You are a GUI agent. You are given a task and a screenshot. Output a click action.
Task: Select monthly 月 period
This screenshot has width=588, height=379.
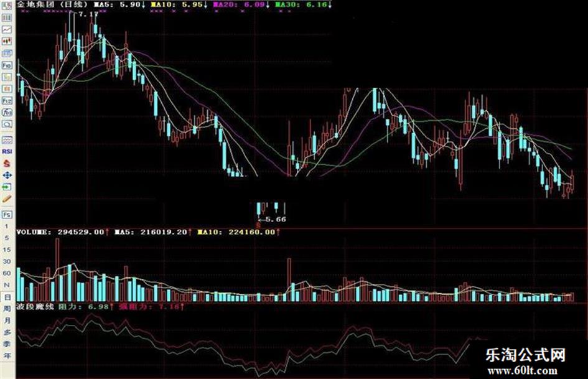click(7, 321)
